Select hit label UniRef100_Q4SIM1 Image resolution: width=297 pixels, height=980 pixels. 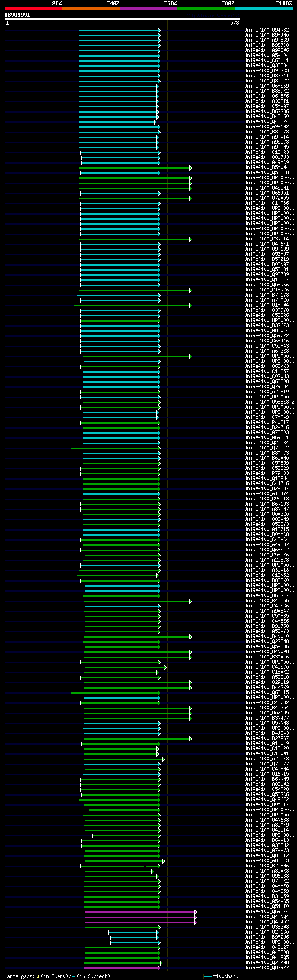[x=266, y=188]
